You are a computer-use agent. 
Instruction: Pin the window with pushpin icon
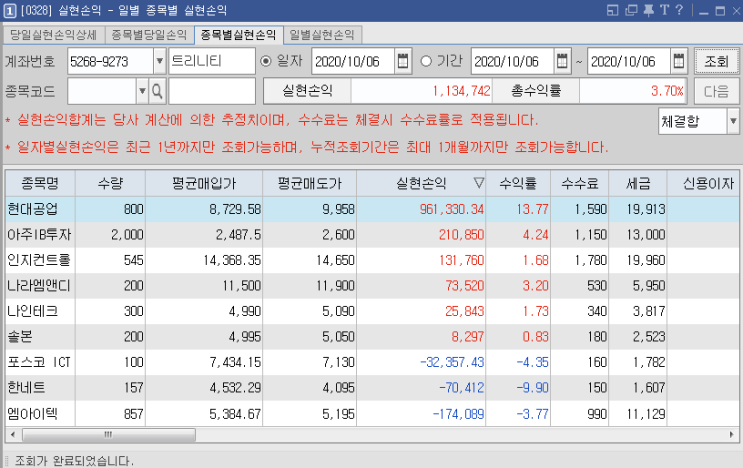649,10
